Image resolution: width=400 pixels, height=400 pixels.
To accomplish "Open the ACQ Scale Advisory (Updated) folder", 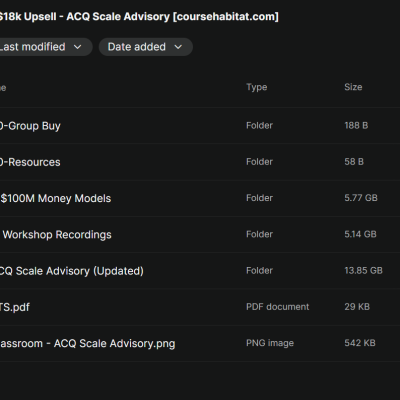I will pos(200,271).
